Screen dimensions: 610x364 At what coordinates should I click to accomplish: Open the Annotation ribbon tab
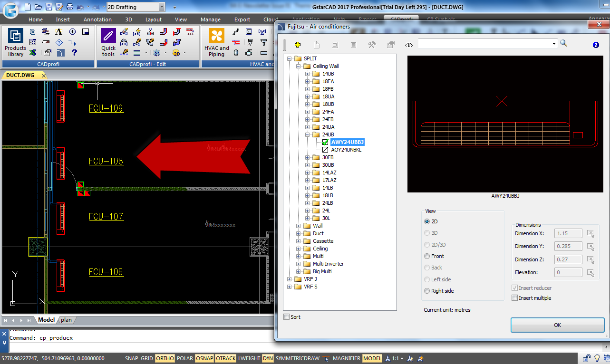click(x=97, y=19)
